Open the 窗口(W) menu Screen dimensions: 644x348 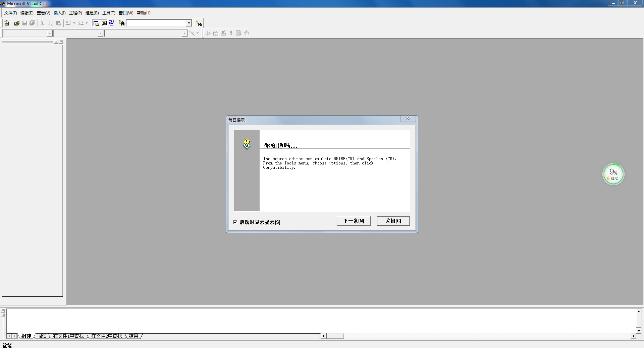(126, 13)
